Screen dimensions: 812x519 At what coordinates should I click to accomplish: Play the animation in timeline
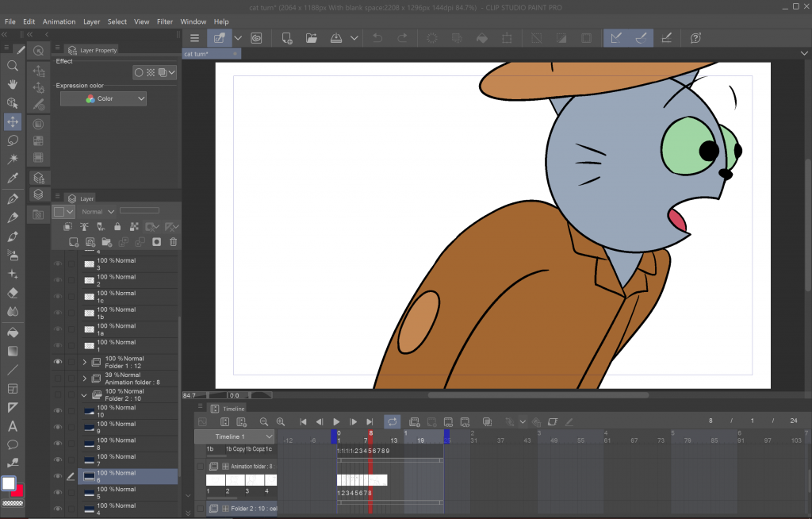tap(336, 422)
